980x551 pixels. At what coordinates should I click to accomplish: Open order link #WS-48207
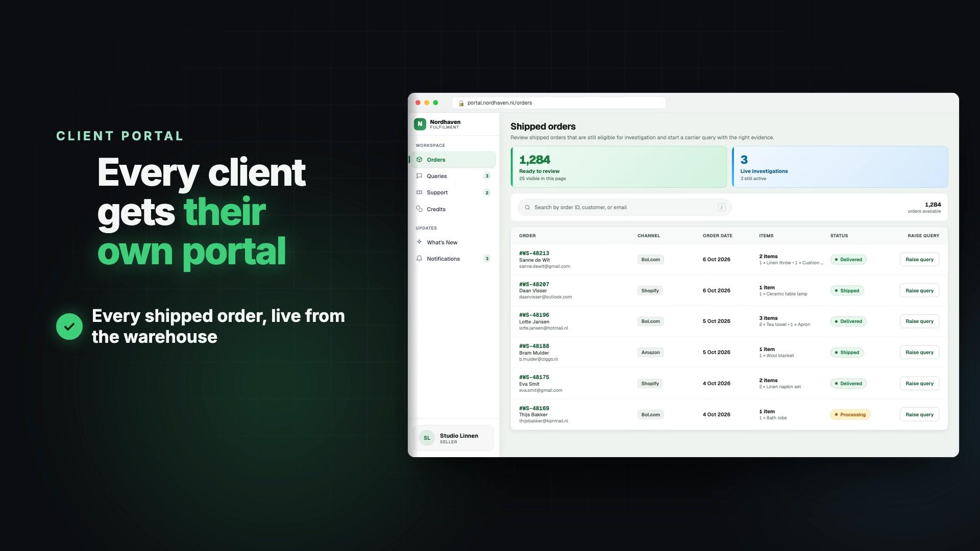pos(534,284)
